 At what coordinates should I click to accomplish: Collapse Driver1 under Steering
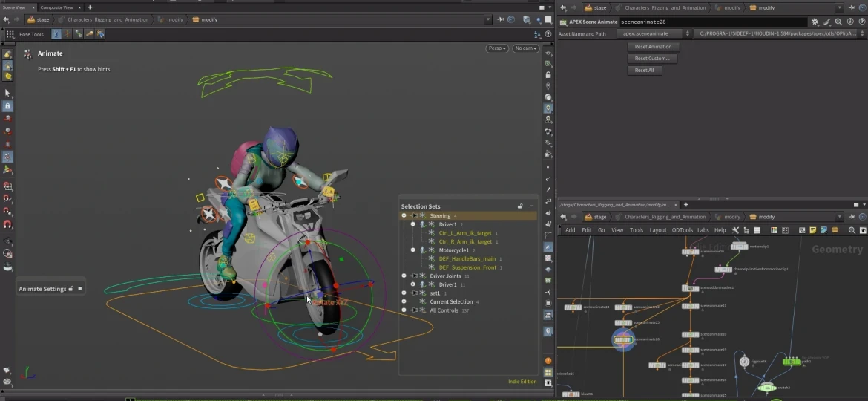pos(413,224)
